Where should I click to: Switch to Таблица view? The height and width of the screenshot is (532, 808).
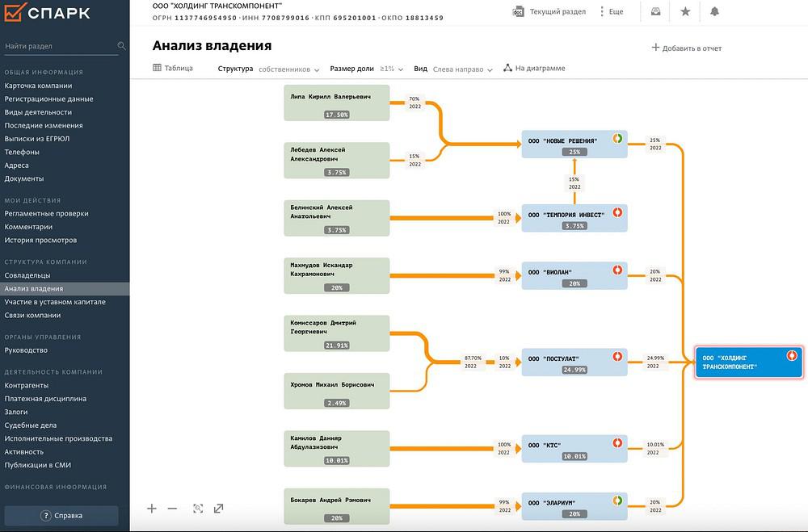tap(173, 68)
